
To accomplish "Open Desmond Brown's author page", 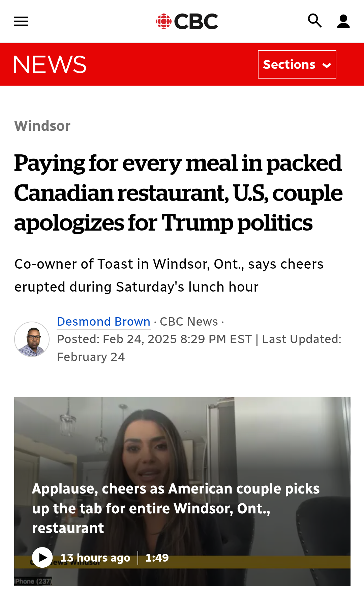I will (x=103, y=322).
